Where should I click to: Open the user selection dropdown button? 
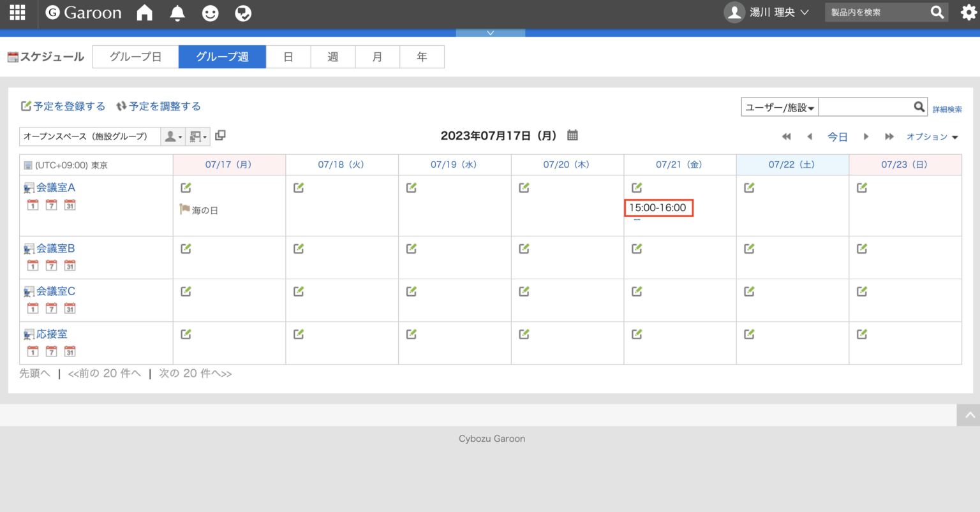[172, 136]
